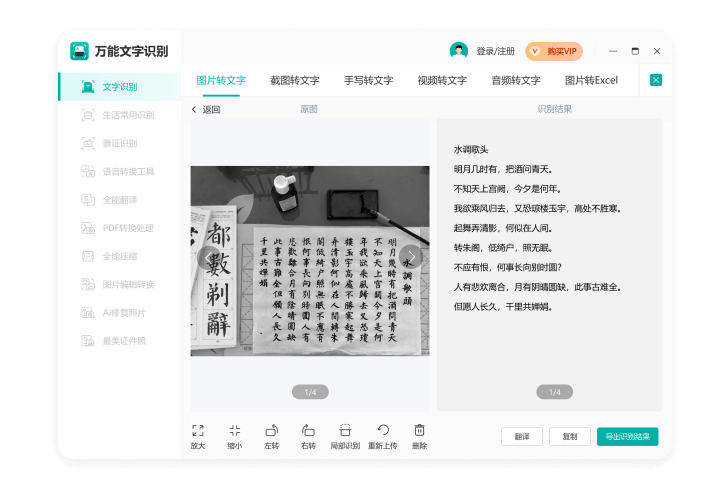Close the panel with green X icon

point(656,80)
